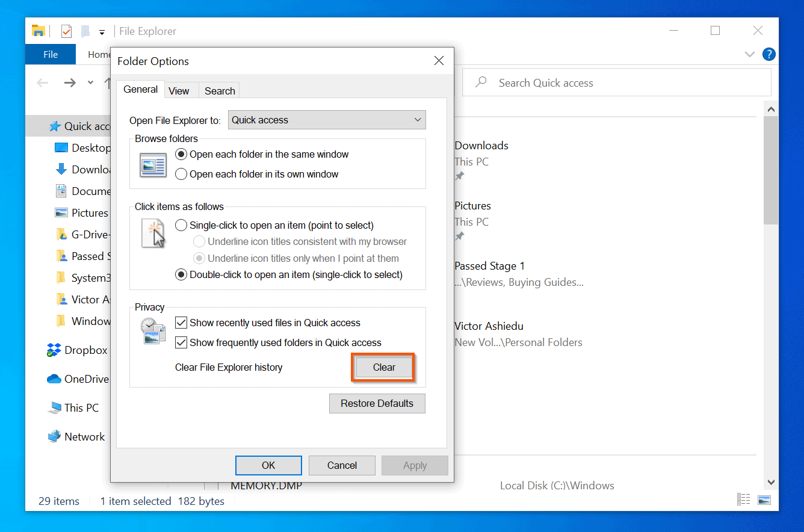The height and width of the screenshot is (532, 804).
Task: Open the Pictures folder in the sidebar
Action: coord(61,212)
